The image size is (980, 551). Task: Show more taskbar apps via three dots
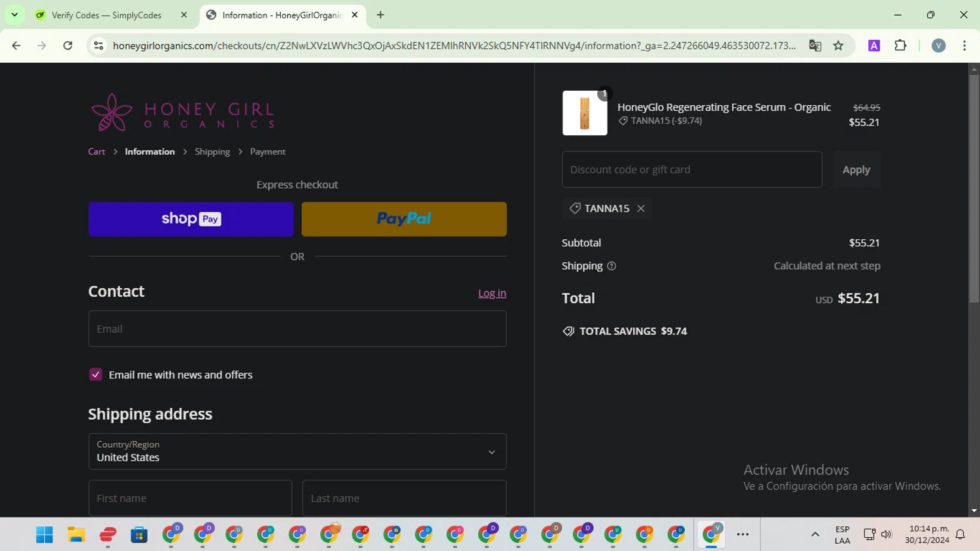[743, 535]
